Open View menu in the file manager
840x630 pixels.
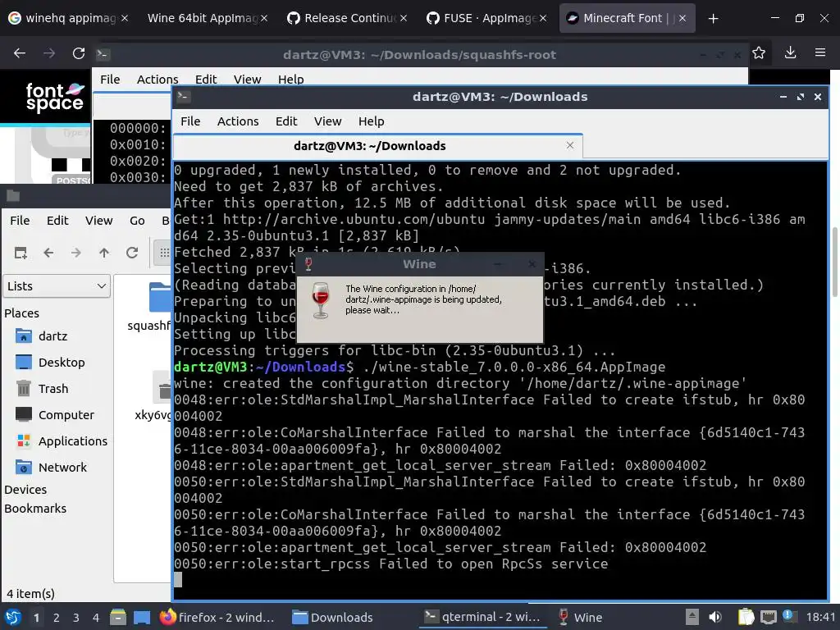[x=99, y=221]
